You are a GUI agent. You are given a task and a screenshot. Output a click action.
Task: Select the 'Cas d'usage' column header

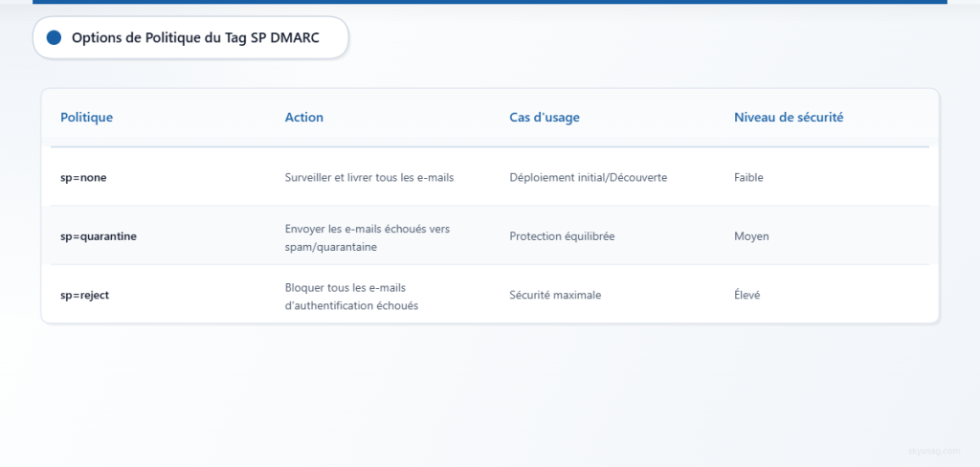tap(545, 117)
